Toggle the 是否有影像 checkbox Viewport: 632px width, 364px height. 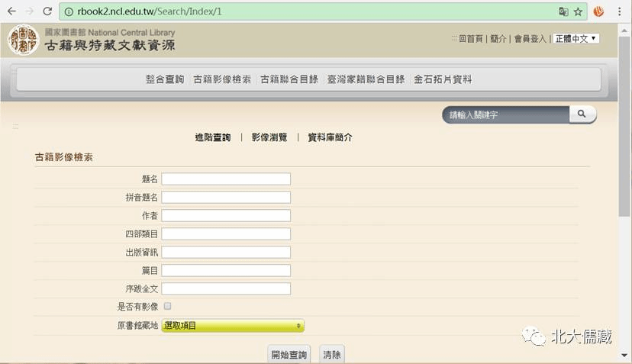(x=167, y=306)
